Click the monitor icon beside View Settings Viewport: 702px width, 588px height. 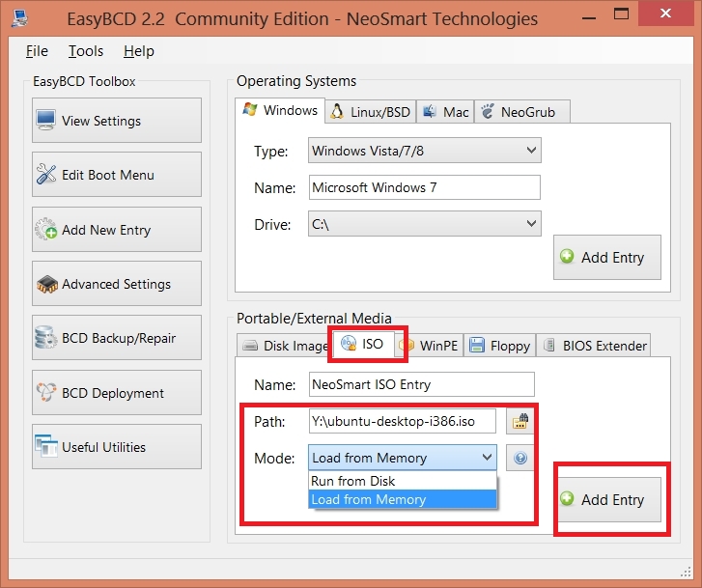(x=46, y=120)
